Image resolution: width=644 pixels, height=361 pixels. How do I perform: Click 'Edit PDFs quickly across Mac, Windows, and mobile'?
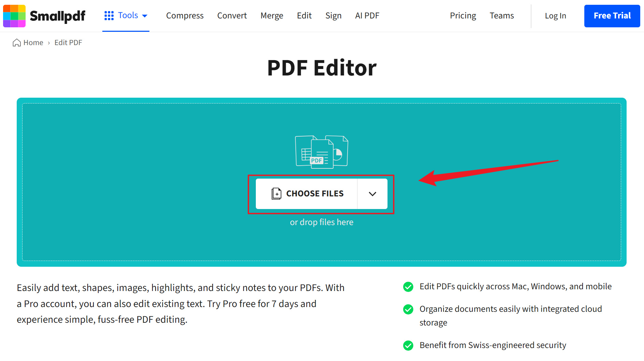click(516, 287)
